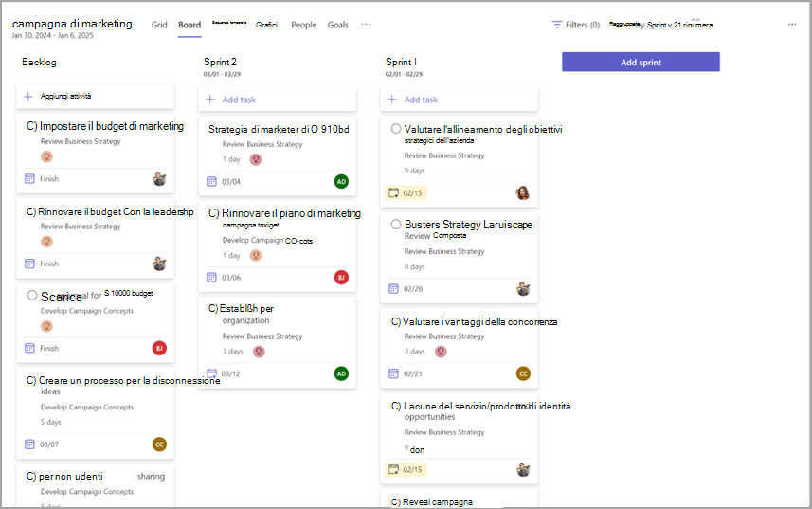Image resolution: width=812 pixels, height=509 pixels.
Task: Click the goal badge on Impostare il budget card
Action: coord(46,156)
